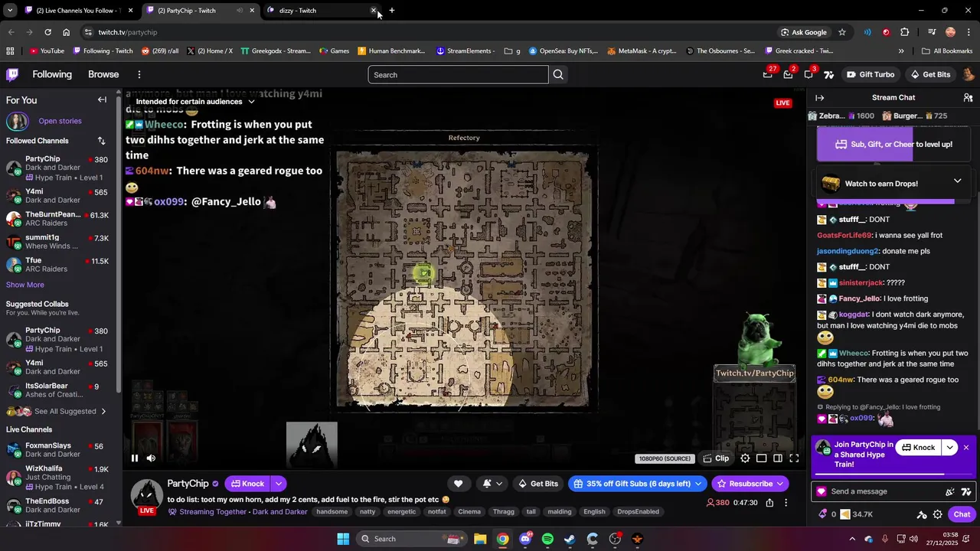Click Open stories link
Image resolution: width=980 pixels, height=551 pixels.
[60, 121]
